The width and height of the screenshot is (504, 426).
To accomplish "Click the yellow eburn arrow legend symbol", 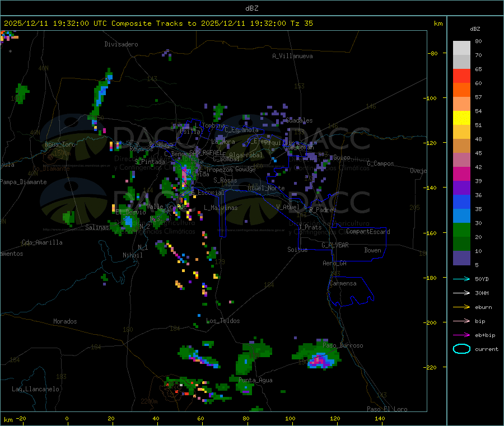I will tap(461, 307).
